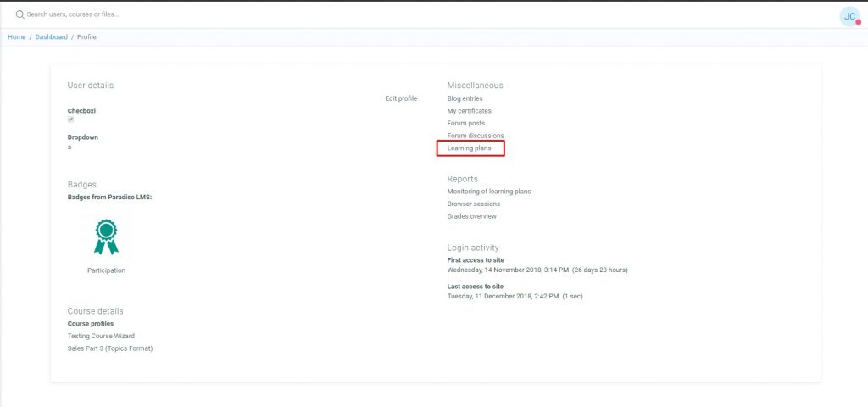
Task: Open Blog entries
Action: pos(465,98)
